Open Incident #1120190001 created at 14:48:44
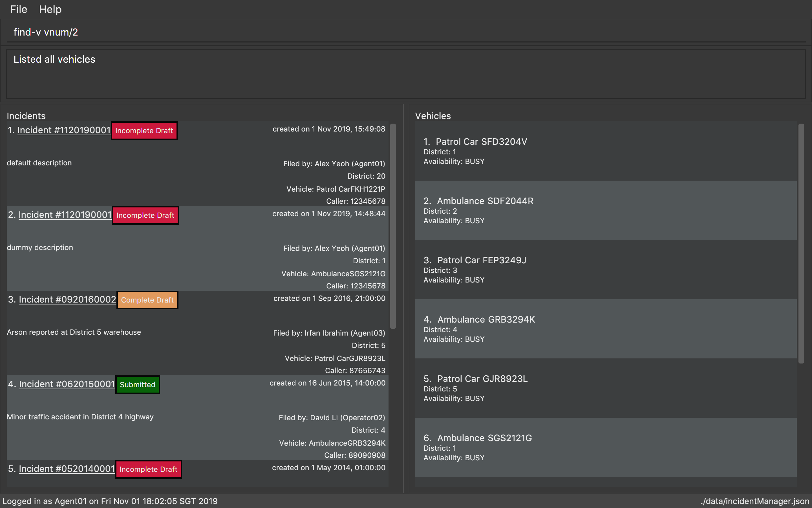812x508 pixels. pyautogui.click(x=65, y=215)
